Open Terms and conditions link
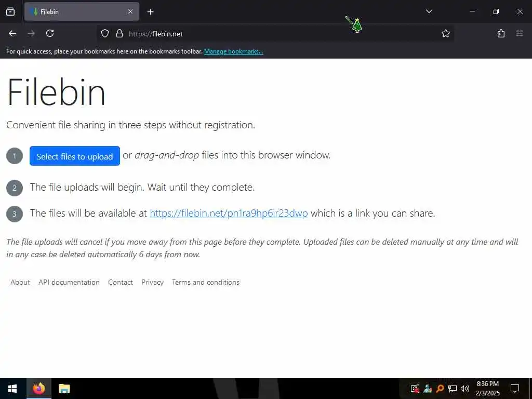Screen dimensions: 532x399 [206, 282]
